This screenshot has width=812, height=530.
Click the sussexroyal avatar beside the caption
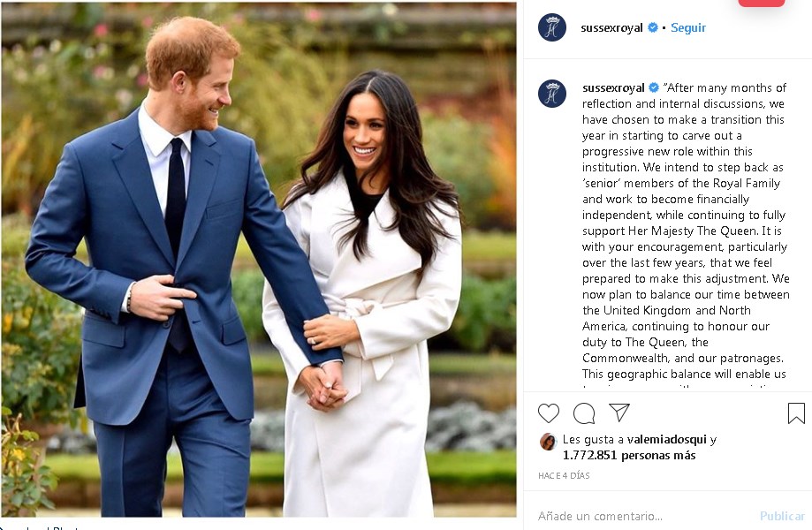(552, 94)
